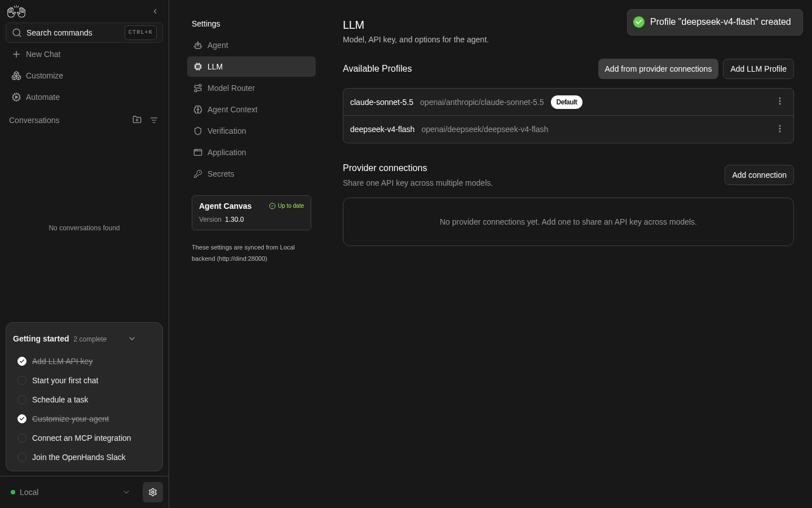
Task: Click the search magnifier icon
Action: (x=17, y=33)
